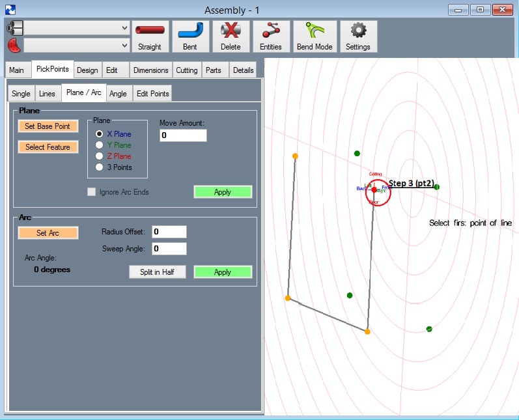Click the Move Amount input field

coord(183,135)
